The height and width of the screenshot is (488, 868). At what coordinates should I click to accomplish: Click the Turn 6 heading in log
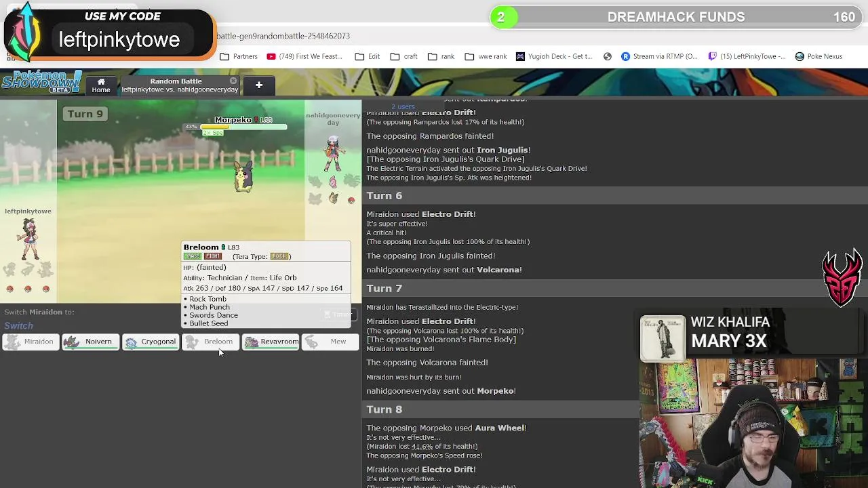[384, 196]
